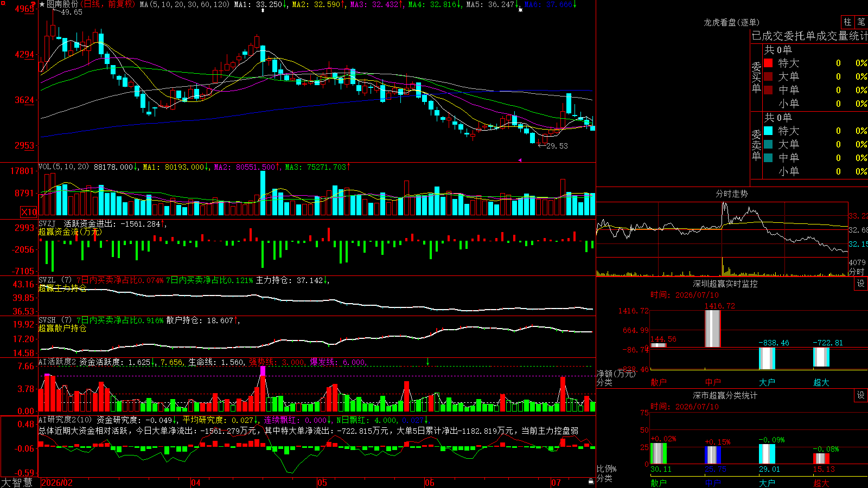Image resolution: width=868 pixels, height=488 pixels.
Task: Select the 05 month timeline marker
Action: (x=322, y=483)
